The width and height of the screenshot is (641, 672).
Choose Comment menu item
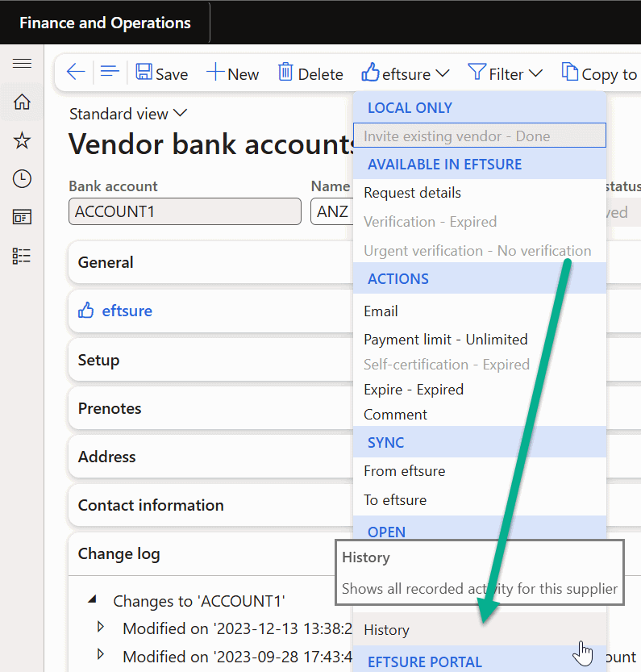pos(480,415)
